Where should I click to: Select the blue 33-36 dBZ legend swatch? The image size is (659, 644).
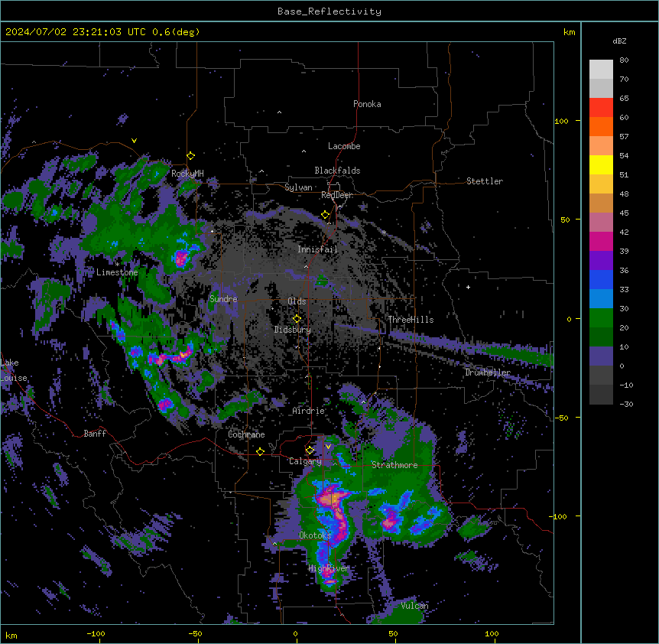pos(601,279)
